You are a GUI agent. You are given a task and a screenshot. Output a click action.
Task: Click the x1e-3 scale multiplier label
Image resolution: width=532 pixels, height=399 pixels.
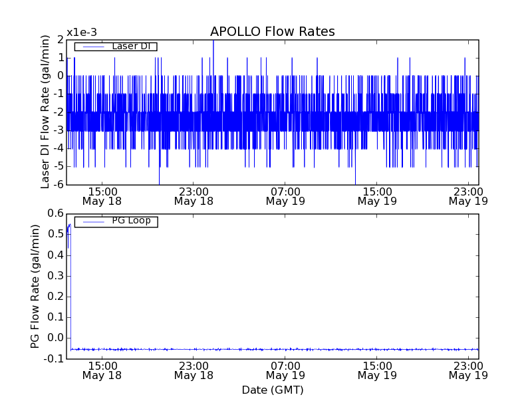pos(82,33)
